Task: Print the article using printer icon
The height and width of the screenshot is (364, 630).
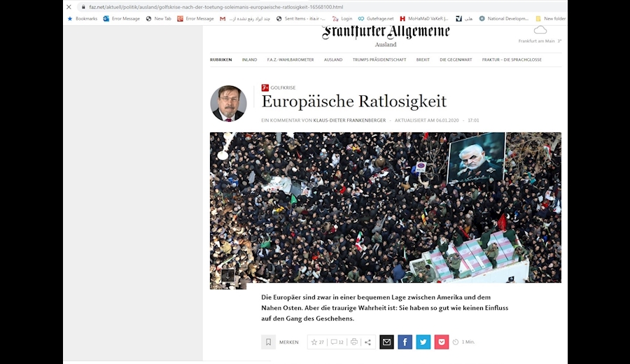Action: point(354,342)
